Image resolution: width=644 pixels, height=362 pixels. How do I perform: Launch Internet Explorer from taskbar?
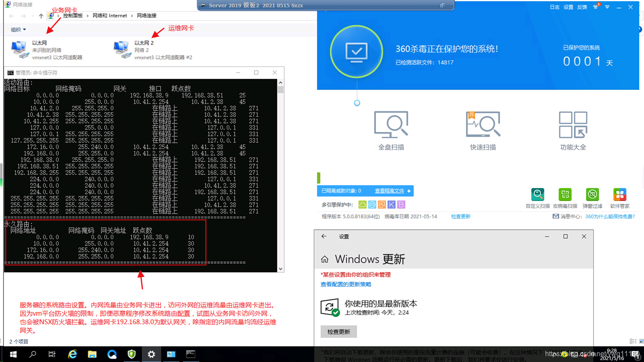pyautogui.click(x=73, y=354)
